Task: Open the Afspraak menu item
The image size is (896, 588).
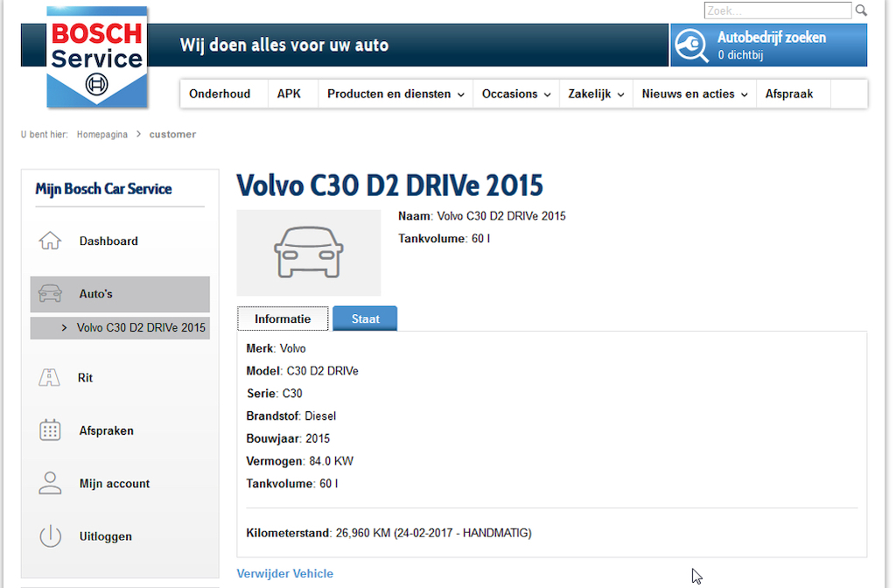Action: [788, 94]
